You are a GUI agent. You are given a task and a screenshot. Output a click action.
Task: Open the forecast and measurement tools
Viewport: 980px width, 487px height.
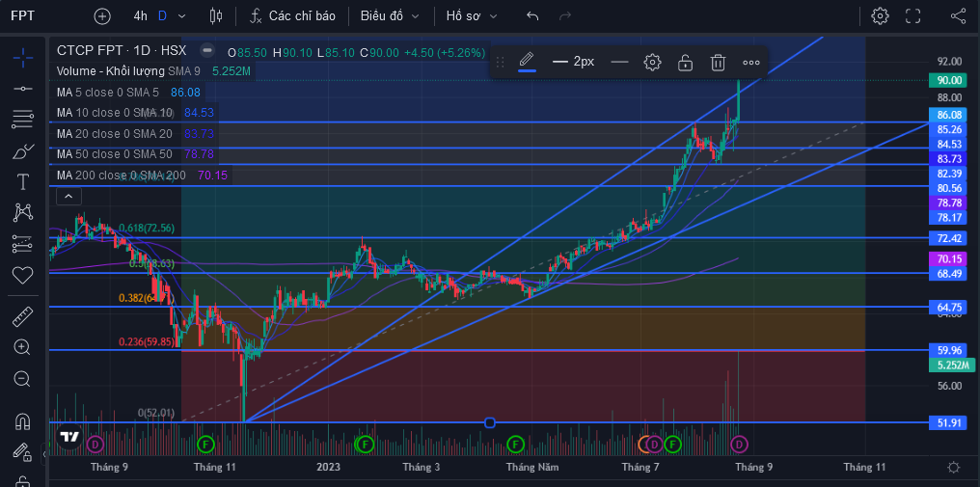(x=23, y=244)
